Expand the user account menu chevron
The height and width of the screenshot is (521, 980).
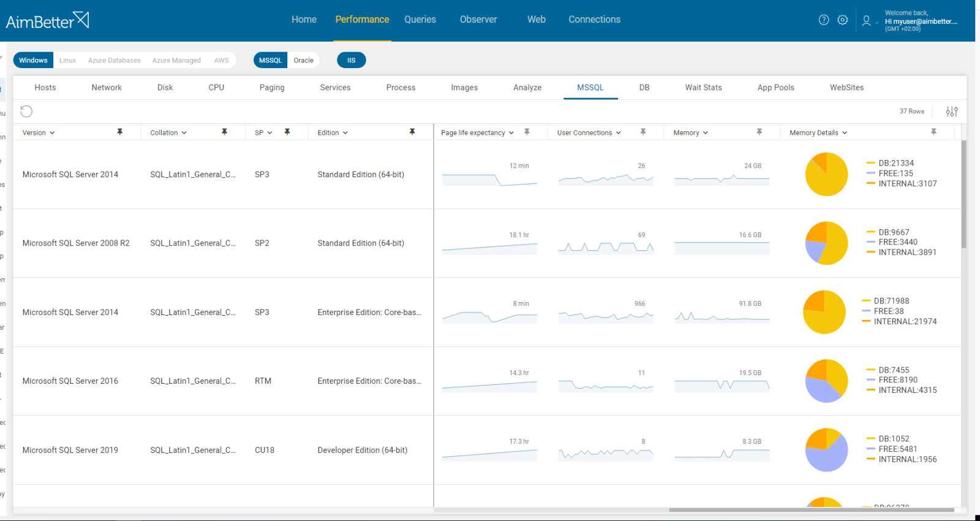(877, 23)
